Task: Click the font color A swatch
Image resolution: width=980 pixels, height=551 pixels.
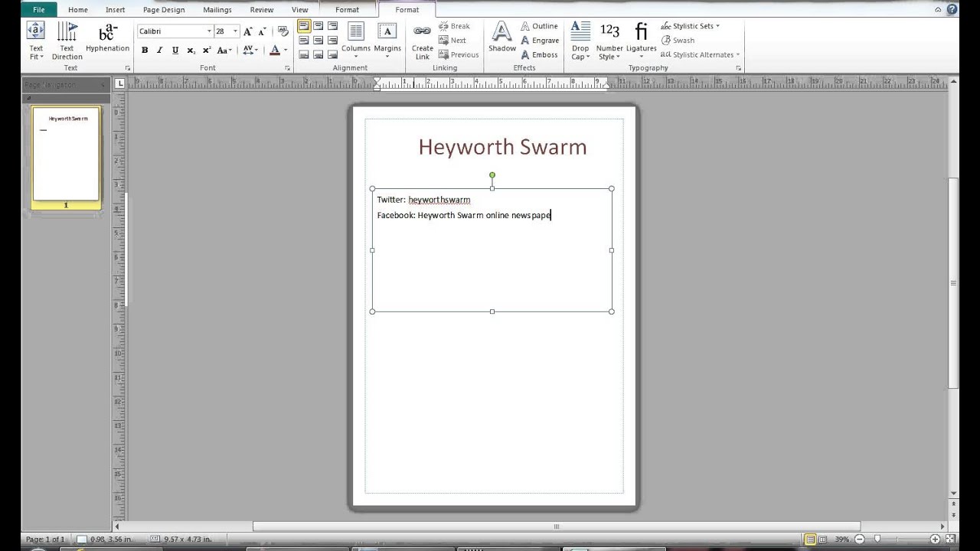Action: [x=275, y=51]
